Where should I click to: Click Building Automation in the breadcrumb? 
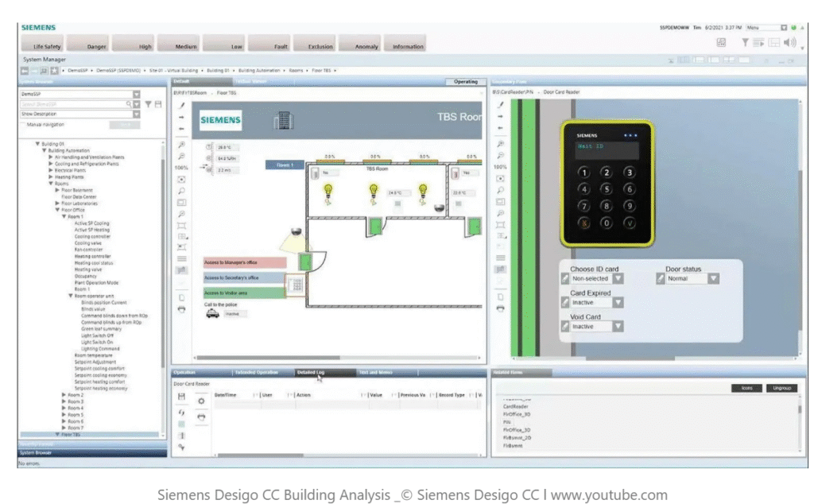(x=259, y=71)
